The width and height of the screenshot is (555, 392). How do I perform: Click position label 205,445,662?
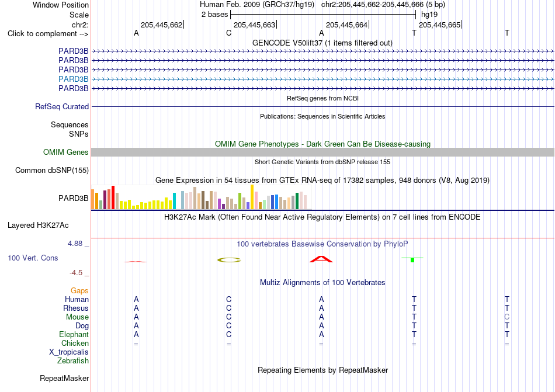tap(161, 25)
